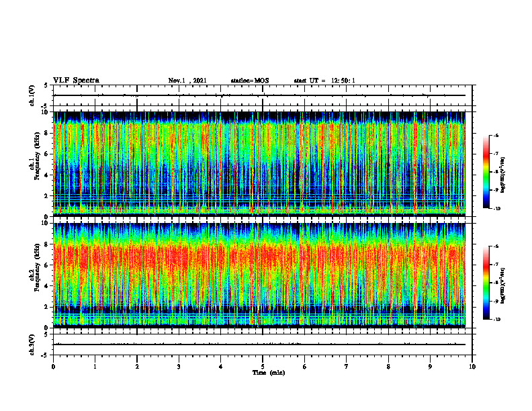Click the ch.1 spectrogram "10" kHz tick label
Viewport: 532px width, 411px height.
click(46, 112)
